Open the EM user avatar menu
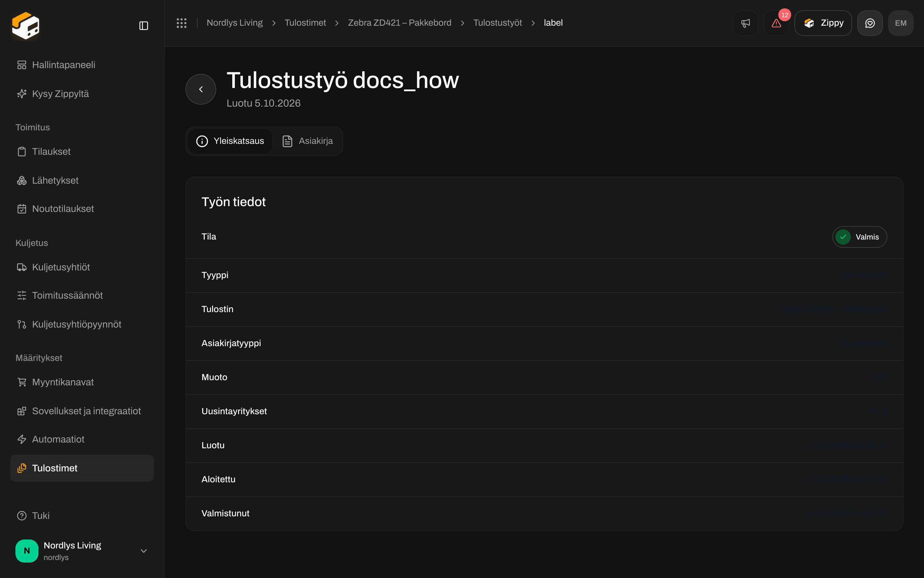The height and width of the screenshot is (578, 924). pos(901,23)
